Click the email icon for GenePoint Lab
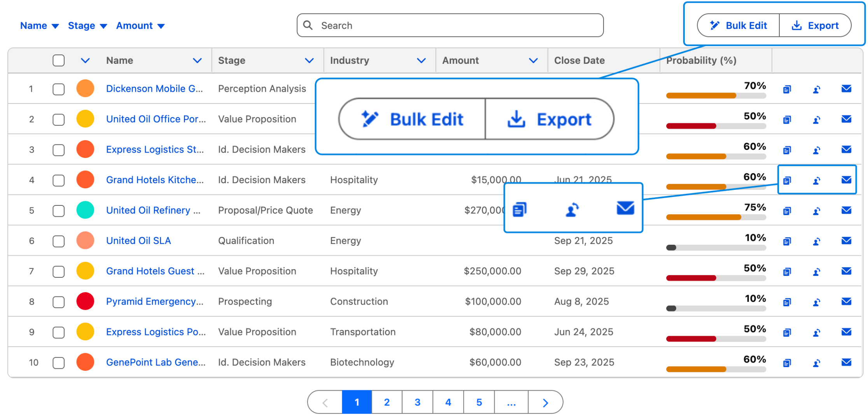This screenshot has width=868, height=419. coord(846,362)
